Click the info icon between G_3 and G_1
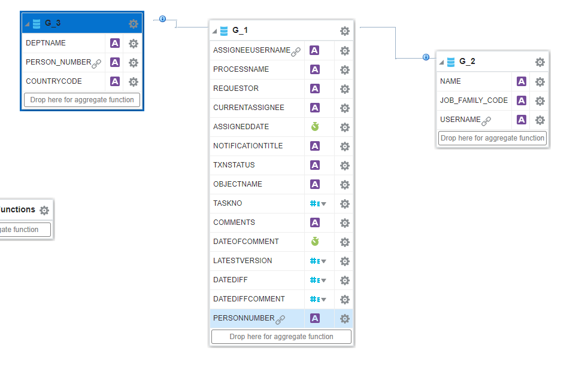The width and height of the screenshot is (588, 372). (x=162, y=19)
